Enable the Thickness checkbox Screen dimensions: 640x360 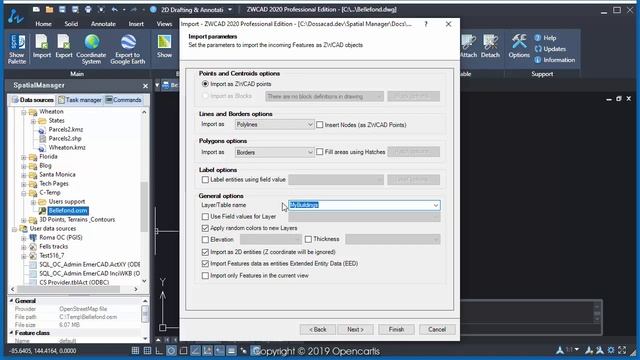pyautogui.click(x=308, y=239)
